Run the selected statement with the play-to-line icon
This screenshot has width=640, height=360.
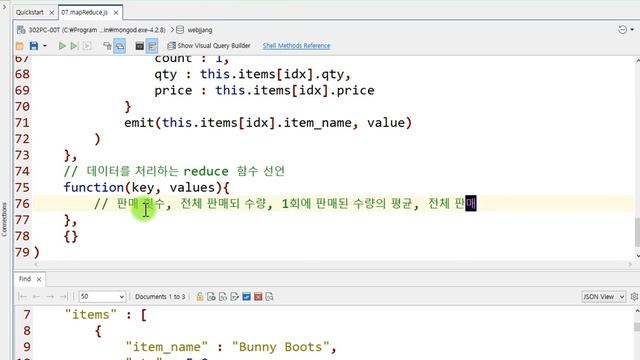pyautogui.click(x=74, y=46)
